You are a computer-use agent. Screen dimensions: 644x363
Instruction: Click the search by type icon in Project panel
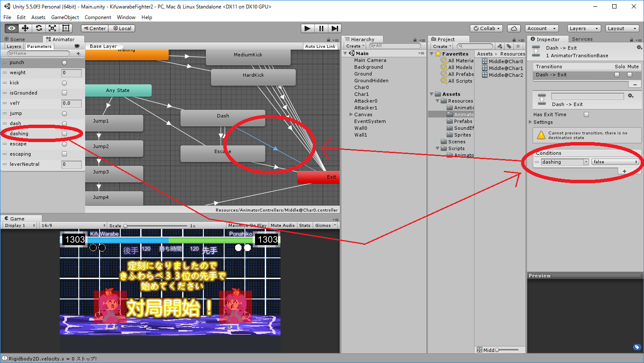tap(500, 46)
